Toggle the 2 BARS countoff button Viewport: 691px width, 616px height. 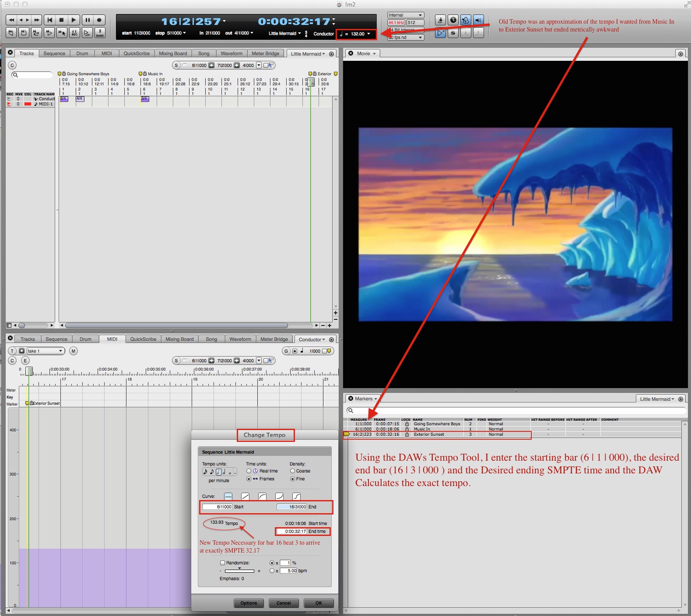[100, 32]
